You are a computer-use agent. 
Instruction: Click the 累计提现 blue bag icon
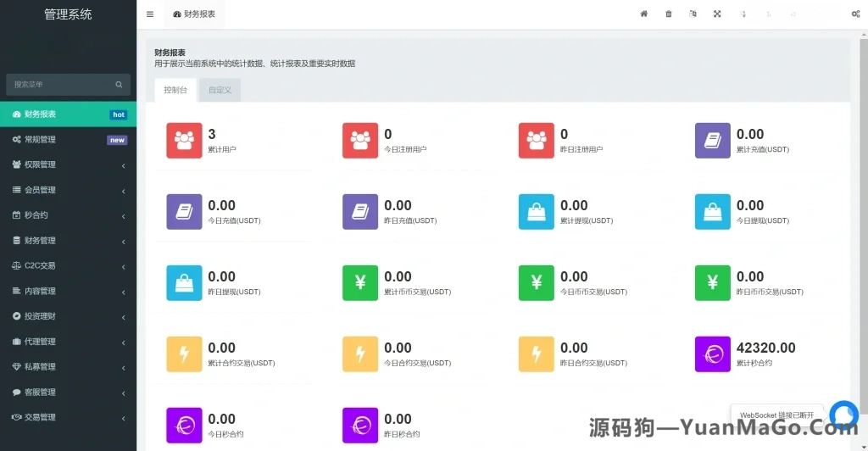(x=537, y=212)
